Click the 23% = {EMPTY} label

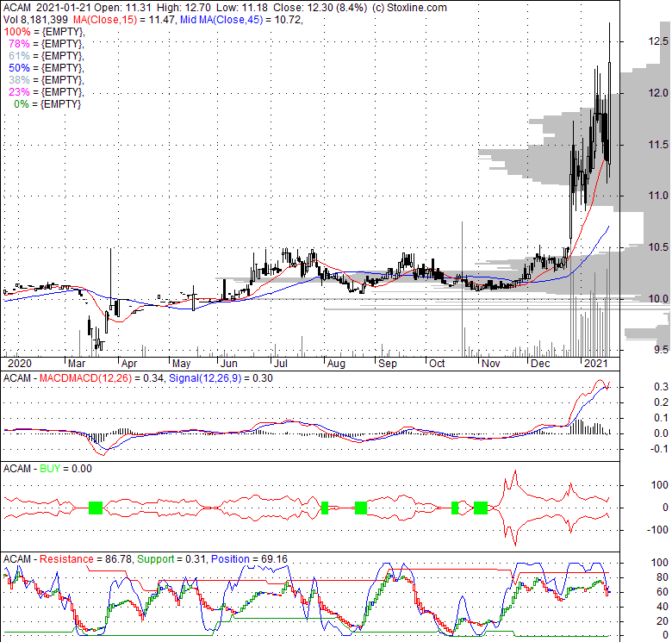click(x=46, y=91)
